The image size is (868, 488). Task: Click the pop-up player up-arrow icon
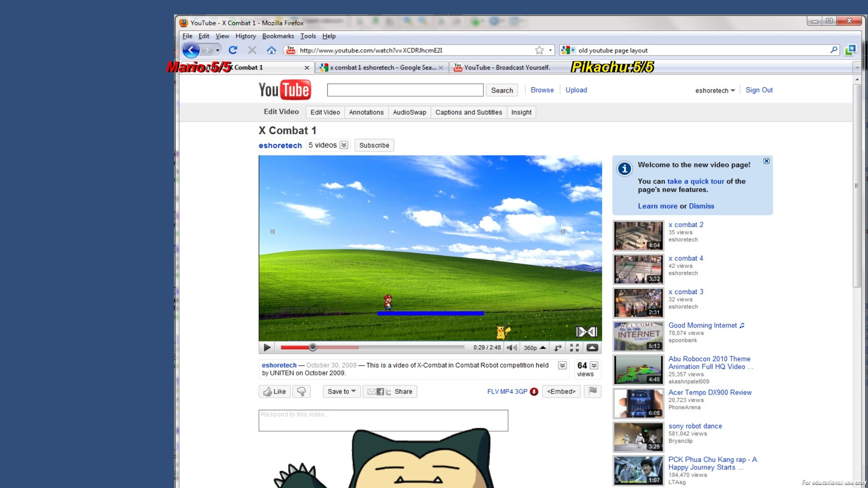[x=592, y=347]
